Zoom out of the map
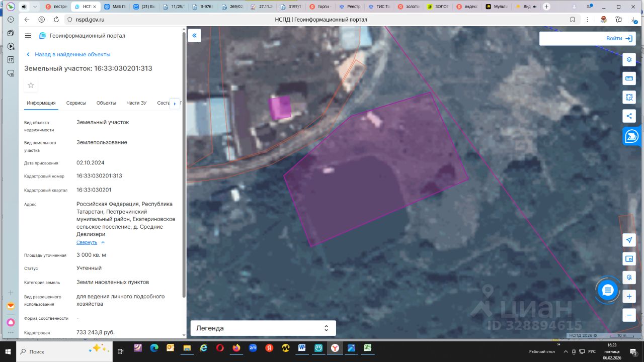644x362 pixels. pyautogui.click(x=629, y=315)
